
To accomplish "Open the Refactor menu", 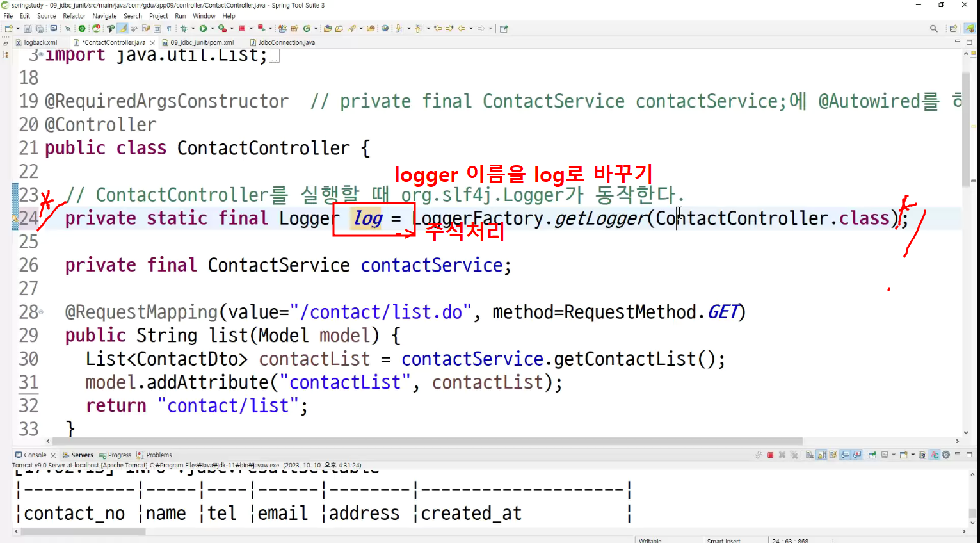I will 74,16.
